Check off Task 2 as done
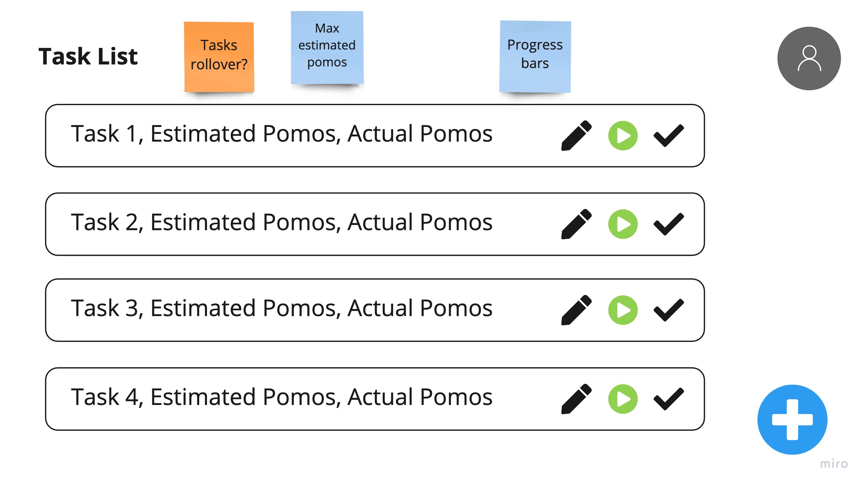The width and height of the screenshot is (868, 488). [x=668, y=224]
